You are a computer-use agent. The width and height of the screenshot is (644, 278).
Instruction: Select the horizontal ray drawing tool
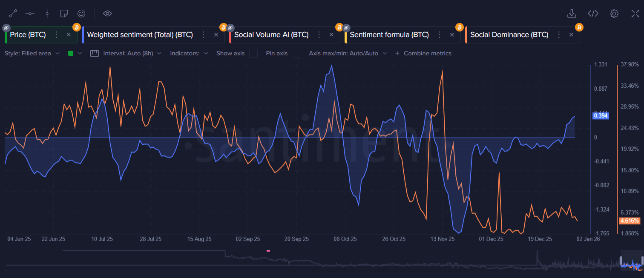(x=30, y=14)
